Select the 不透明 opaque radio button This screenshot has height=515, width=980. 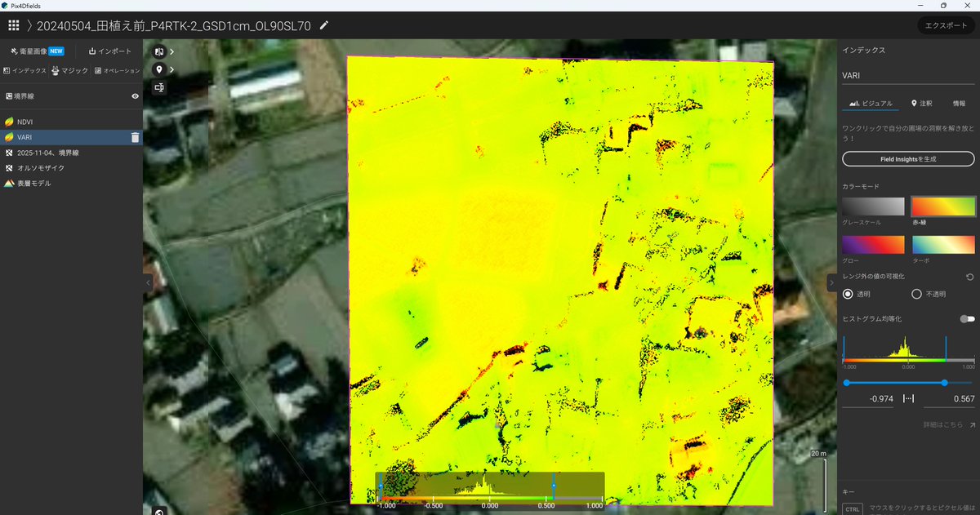(x=916, y=294)
